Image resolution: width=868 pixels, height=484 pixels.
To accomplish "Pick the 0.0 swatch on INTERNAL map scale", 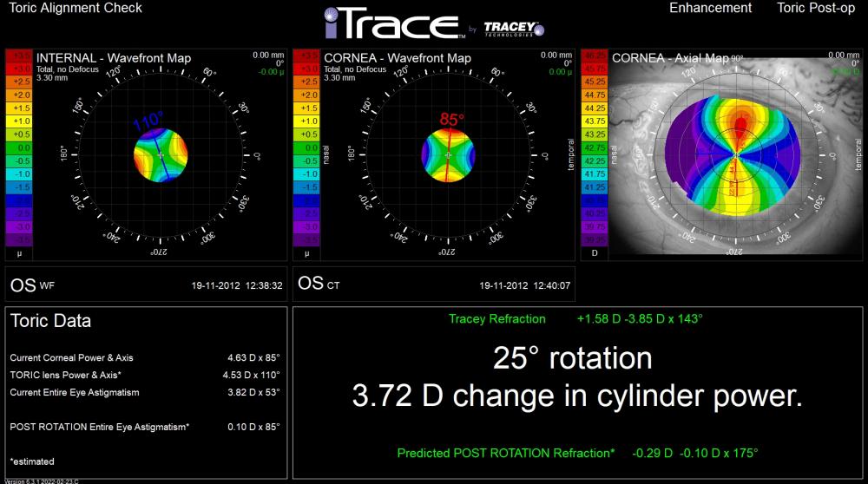I will coord(18,147).
